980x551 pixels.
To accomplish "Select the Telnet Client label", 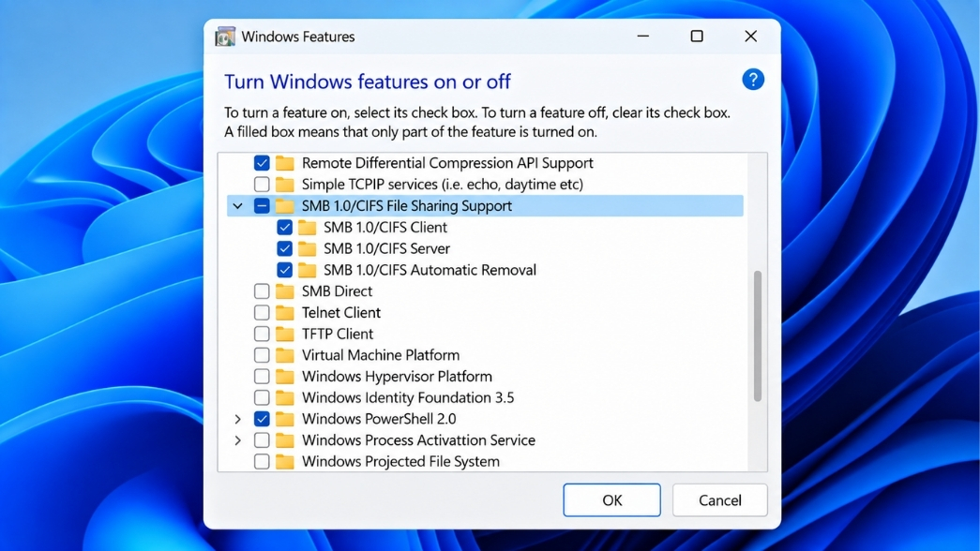I will [341, 312].
